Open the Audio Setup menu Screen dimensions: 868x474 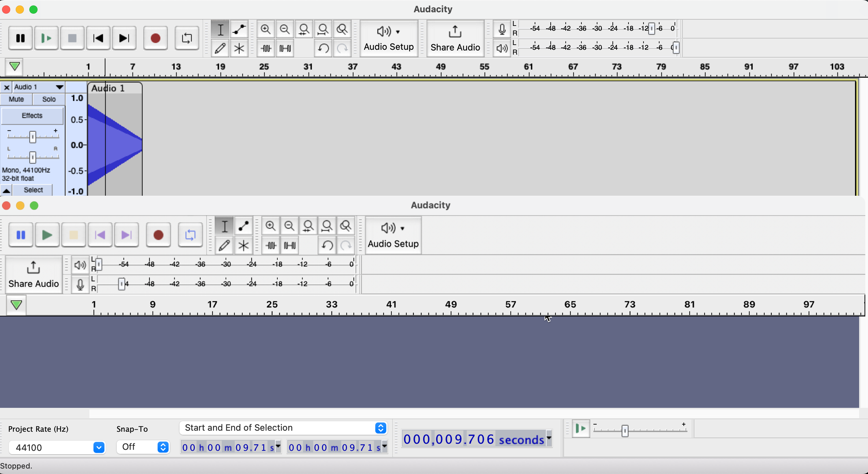point(389,38)
